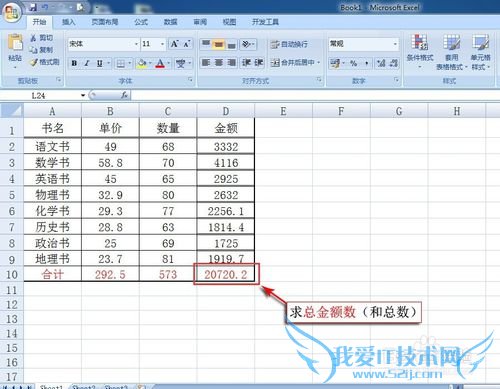Select cell containing 语文书
The image size is (500, 389).
pos(52,146)
